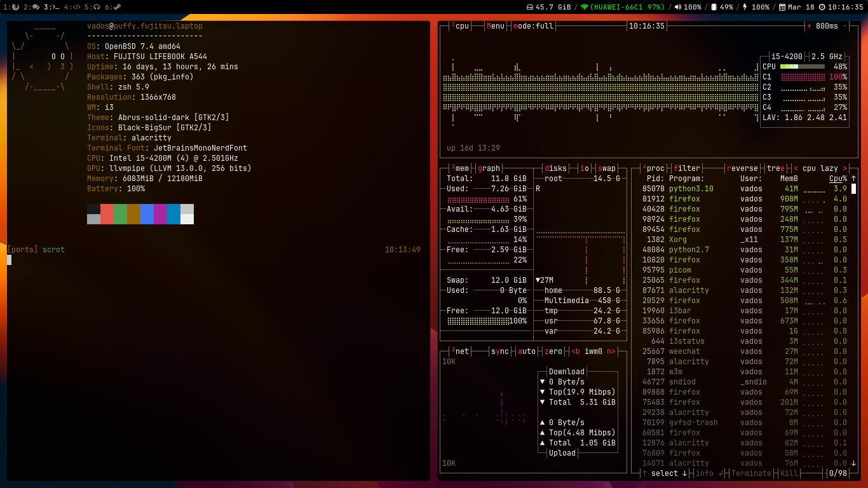Select the i3bar process row
Viewport: 868px width, 488px height.
[744, 311]
